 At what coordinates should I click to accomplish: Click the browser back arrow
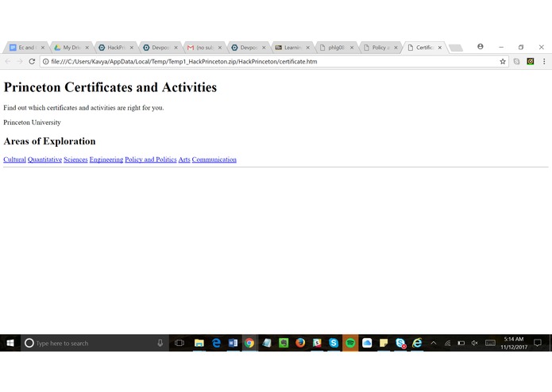[x=8, y=62]
